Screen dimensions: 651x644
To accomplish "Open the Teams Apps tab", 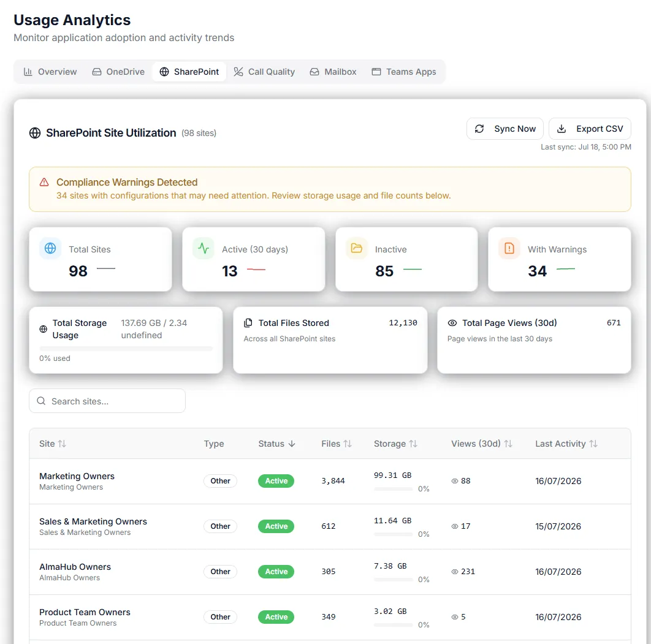I will (404, 72).
